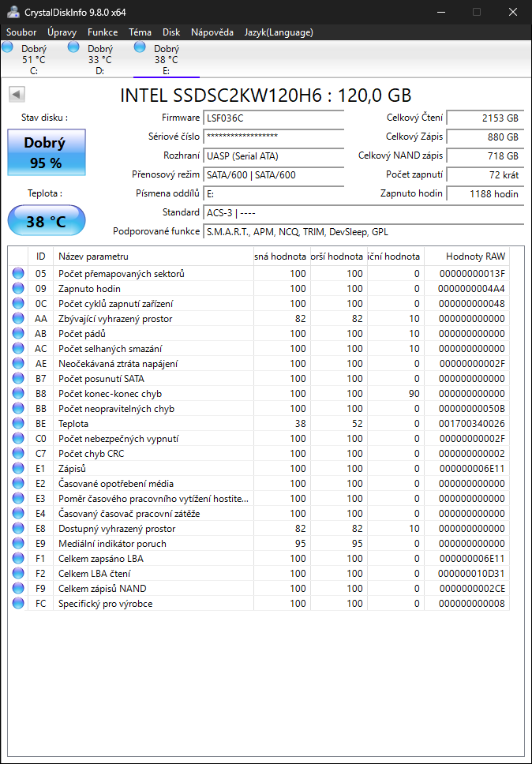Image resolution: width=532 pixels, height=764 pixels.
Task: Select disk E: tab at 38 °C
Action: coord(166,59)
